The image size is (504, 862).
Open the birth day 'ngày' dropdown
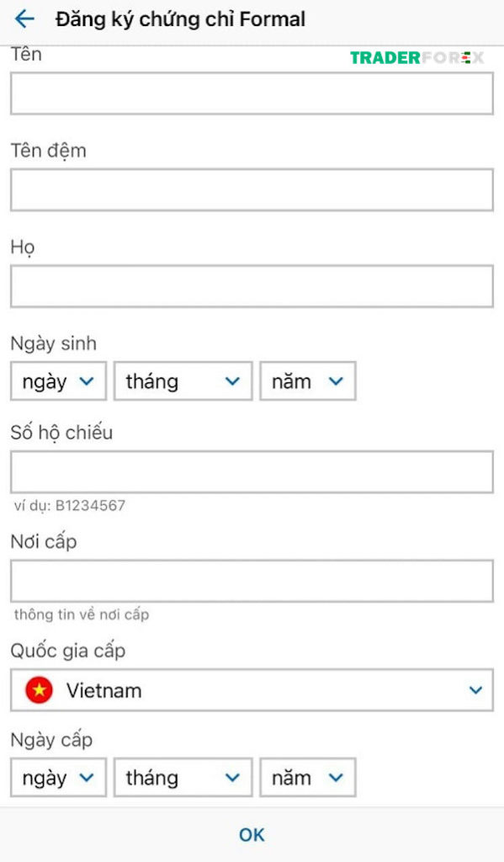pyautogui.click(x=57, y=380)
